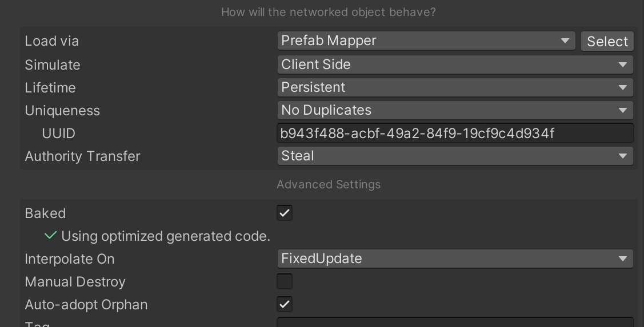Select the Interpolate On property label
This screenshot has height=327, width=644.
[70, 259]
